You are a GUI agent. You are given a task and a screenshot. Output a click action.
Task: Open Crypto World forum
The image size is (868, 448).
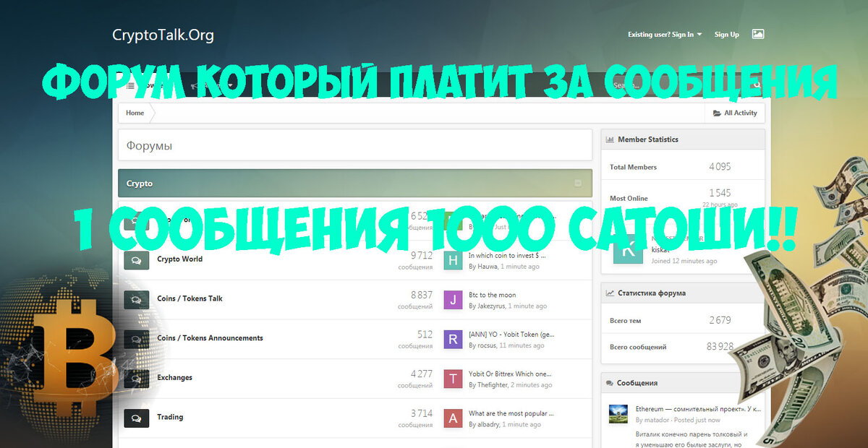(179, 259)
